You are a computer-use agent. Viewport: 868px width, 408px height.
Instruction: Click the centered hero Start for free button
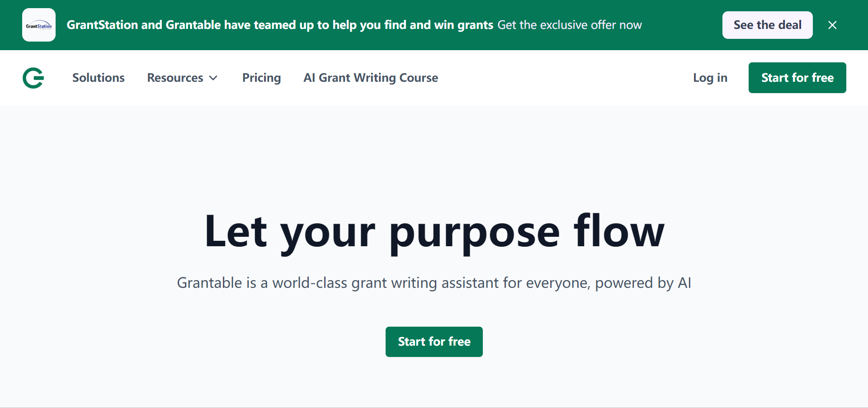point(434,342)
